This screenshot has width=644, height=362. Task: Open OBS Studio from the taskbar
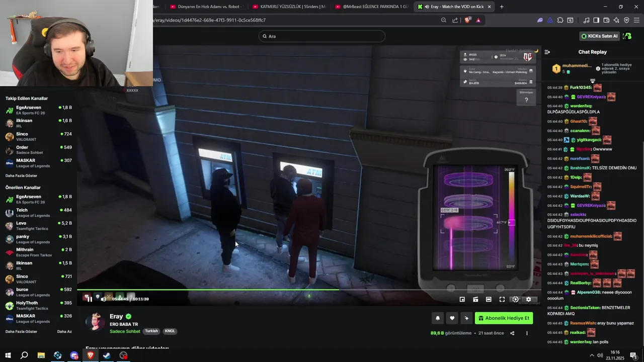123,355
